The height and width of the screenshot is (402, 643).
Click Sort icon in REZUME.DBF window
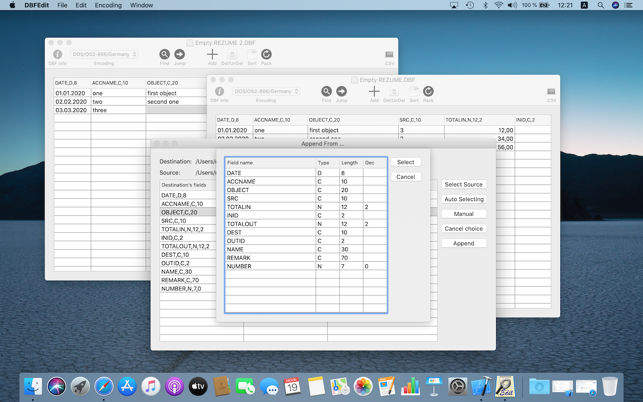(414, 91)
